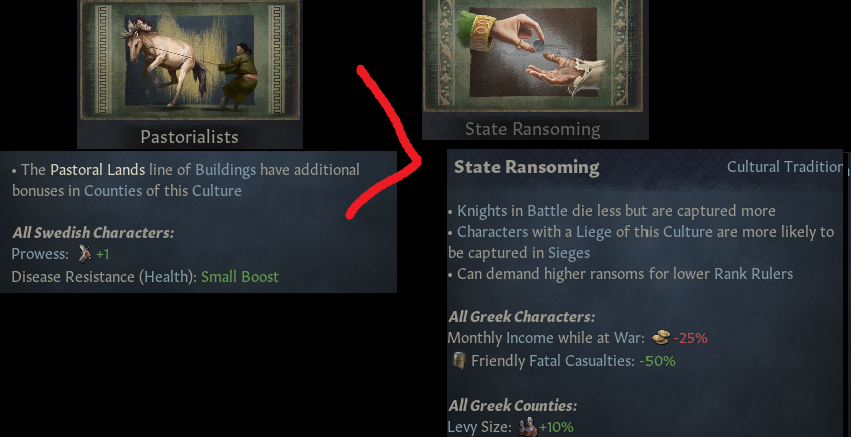Viewport: 851px width, 437px height.
Task: Open the Sieges link in tooltip
Action: tap(569, 253)
